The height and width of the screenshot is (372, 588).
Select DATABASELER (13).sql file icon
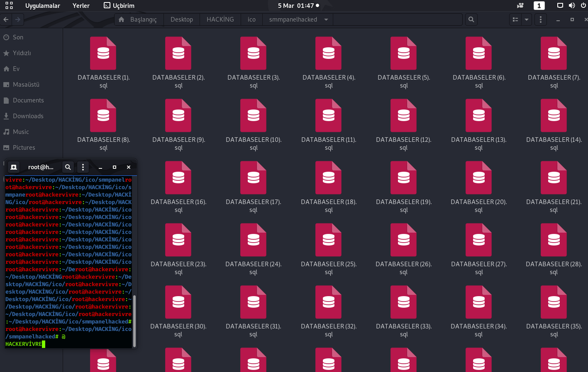479,115
